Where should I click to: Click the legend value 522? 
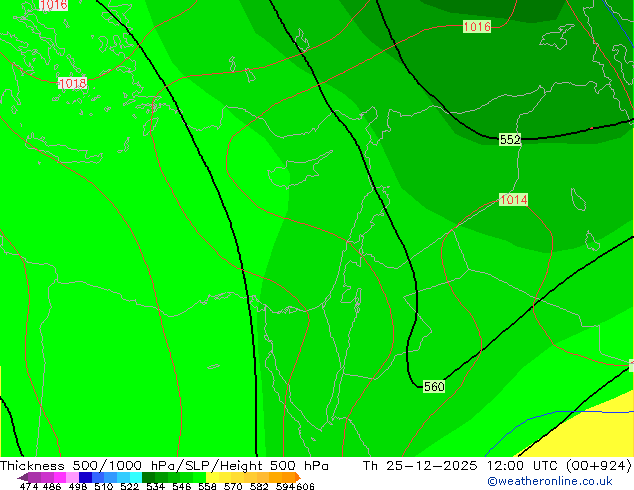point(129,486)
